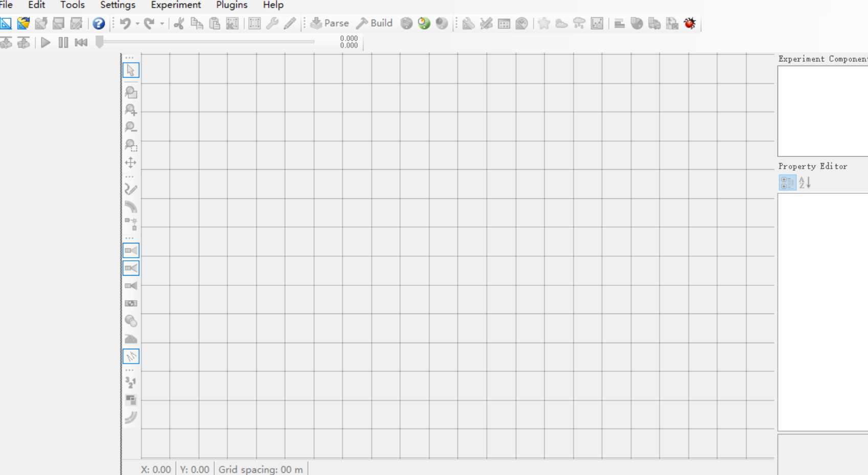The image size is (868, 475).
Task: Open the Edit menu
Action: (36, 5)
